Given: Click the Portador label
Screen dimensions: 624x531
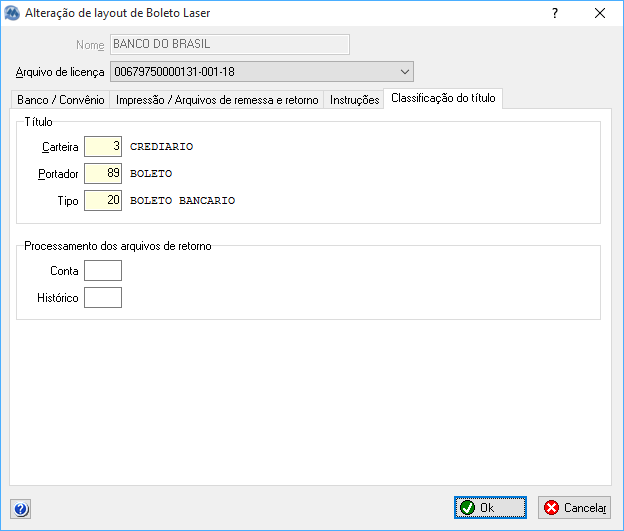Looking at the screenshot, I should click(58, 174).
